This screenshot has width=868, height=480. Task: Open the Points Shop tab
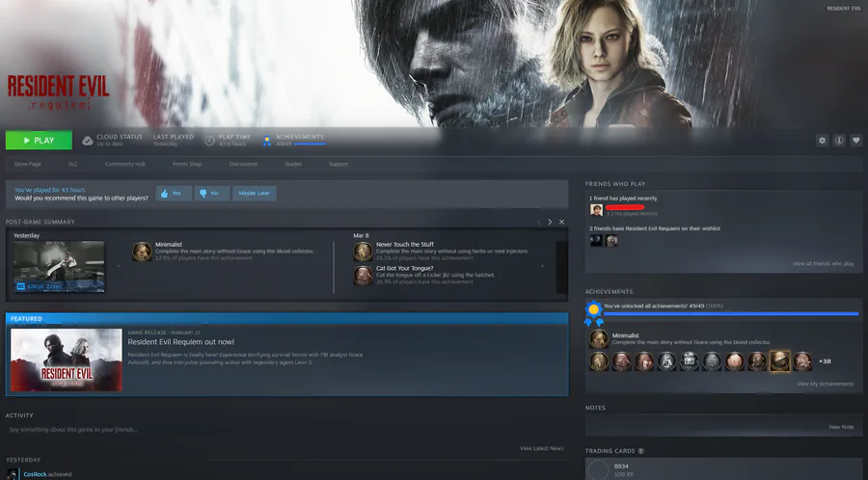(x=187, y=164)
